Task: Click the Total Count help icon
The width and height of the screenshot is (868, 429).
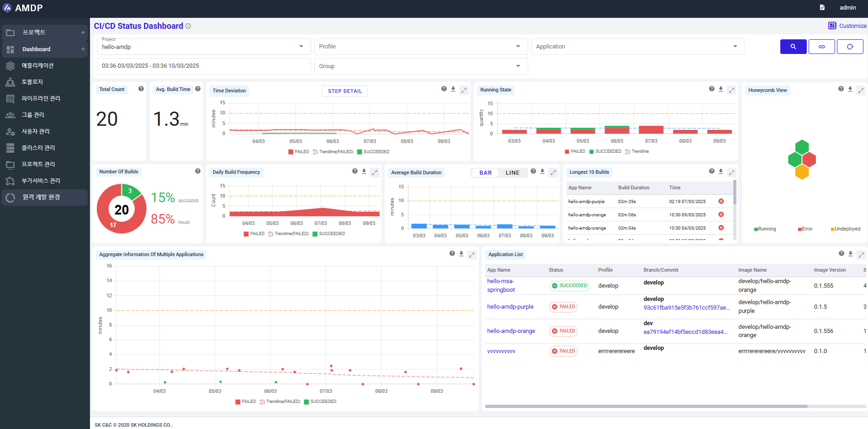Action: coord(141,89)
